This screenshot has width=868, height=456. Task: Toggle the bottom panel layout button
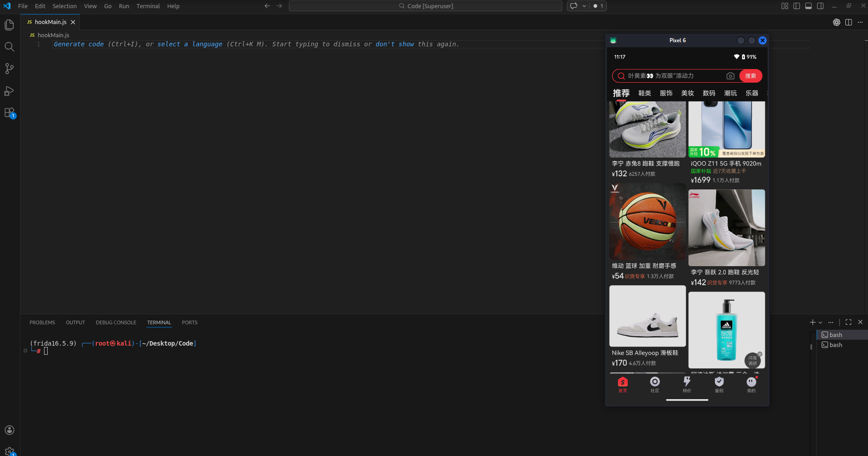tap(808, 6)
